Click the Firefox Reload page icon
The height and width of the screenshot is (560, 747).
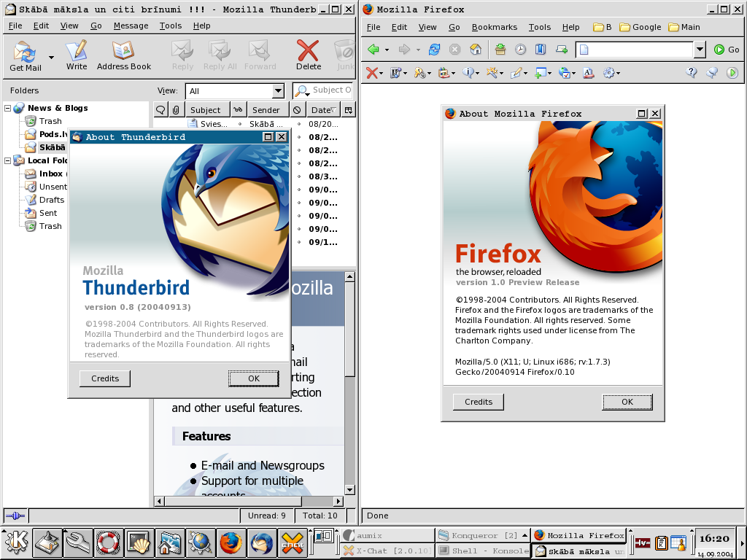coord(434,50)
